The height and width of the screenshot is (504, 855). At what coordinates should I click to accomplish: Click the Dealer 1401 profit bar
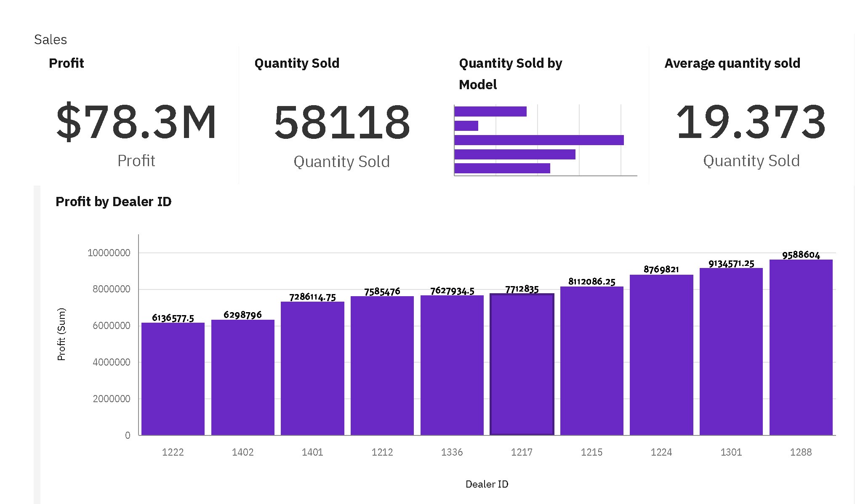[312, 368]
